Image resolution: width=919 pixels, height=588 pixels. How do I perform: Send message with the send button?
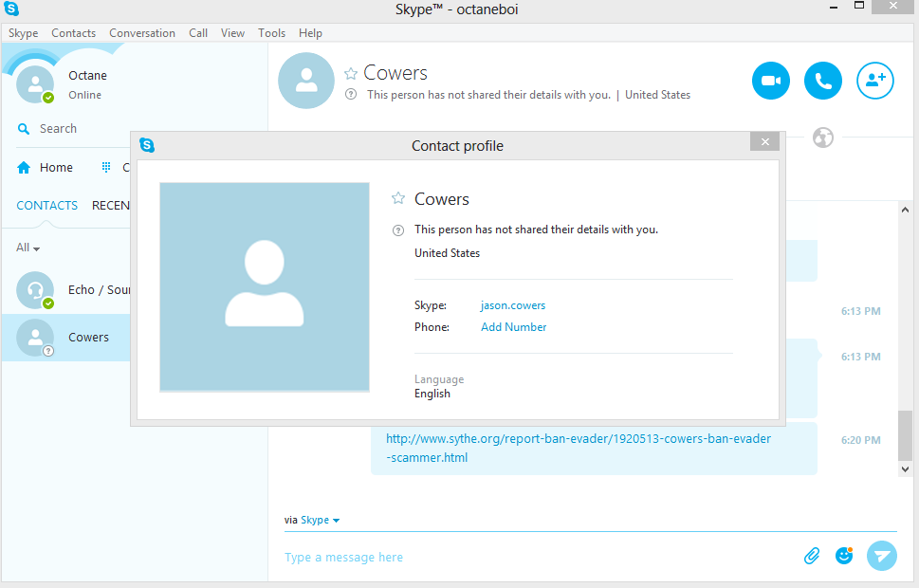click(x=881, y=555)
